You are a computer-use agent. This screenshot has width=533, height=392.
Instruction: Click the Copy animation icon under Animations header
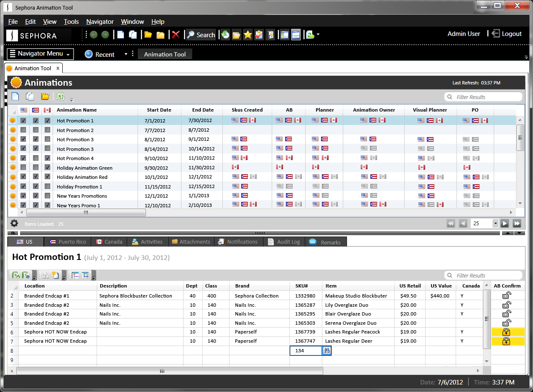pyautogui.click(x=30, y=97)
